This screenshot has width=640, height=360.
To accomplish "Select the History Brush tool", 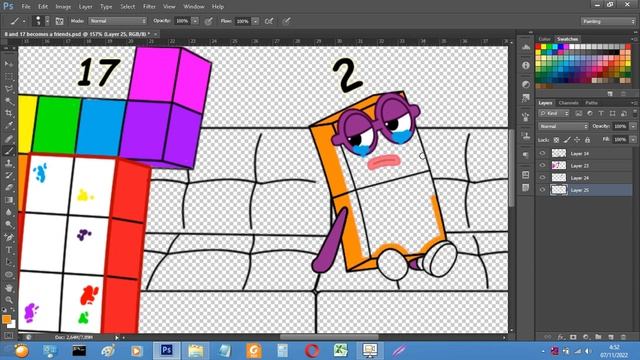I will (9, 176).
